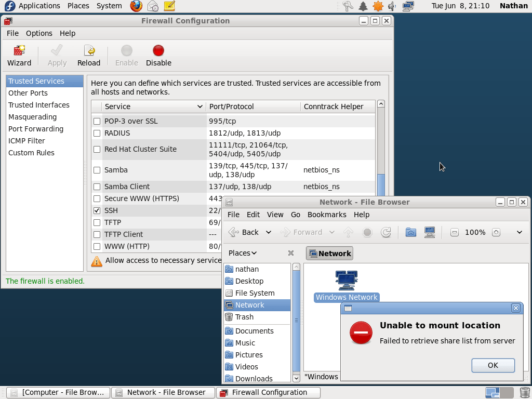Check the WWW (HTTP) service checkbox

click(97, 246)
